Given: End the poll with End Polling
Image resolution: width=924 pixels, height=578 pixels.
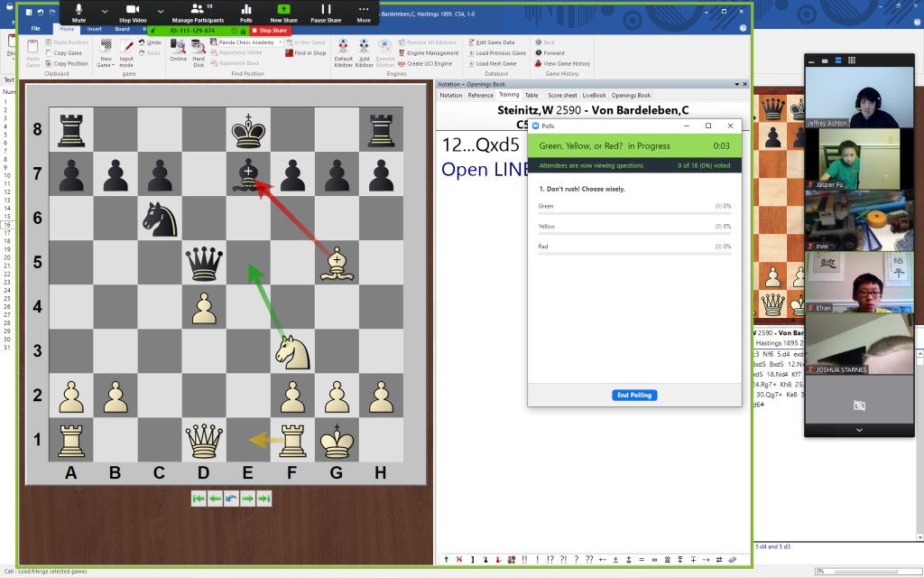Looking at the screenshot, I should point(633,395).
